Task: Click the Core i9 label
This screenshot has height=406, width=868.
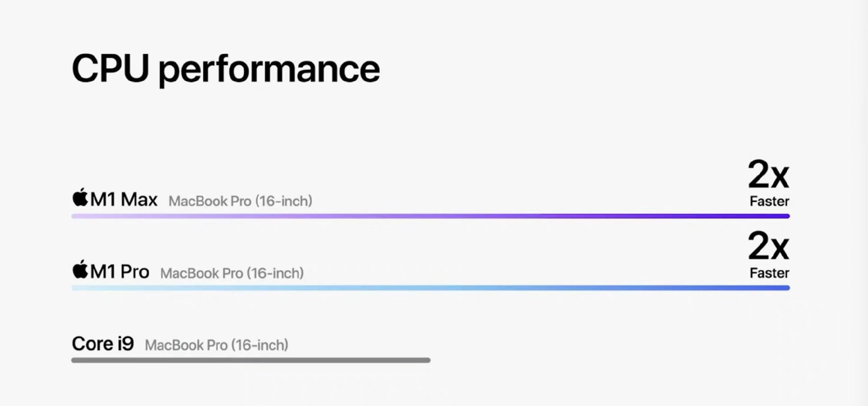Action: [103, 344]
